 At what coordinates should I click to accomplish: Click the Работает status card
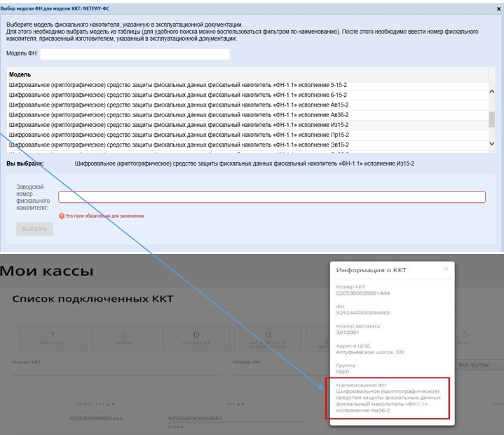[53, 338]
